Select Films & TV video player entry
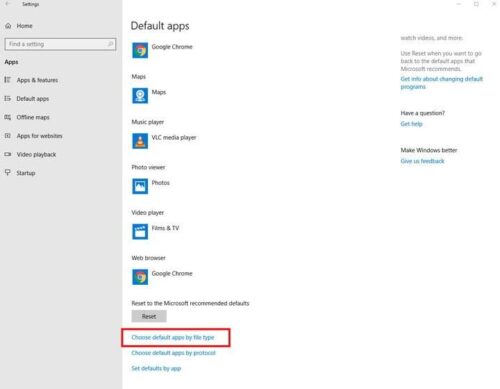Viewport: 500px width, 389px height. point(165,228)
